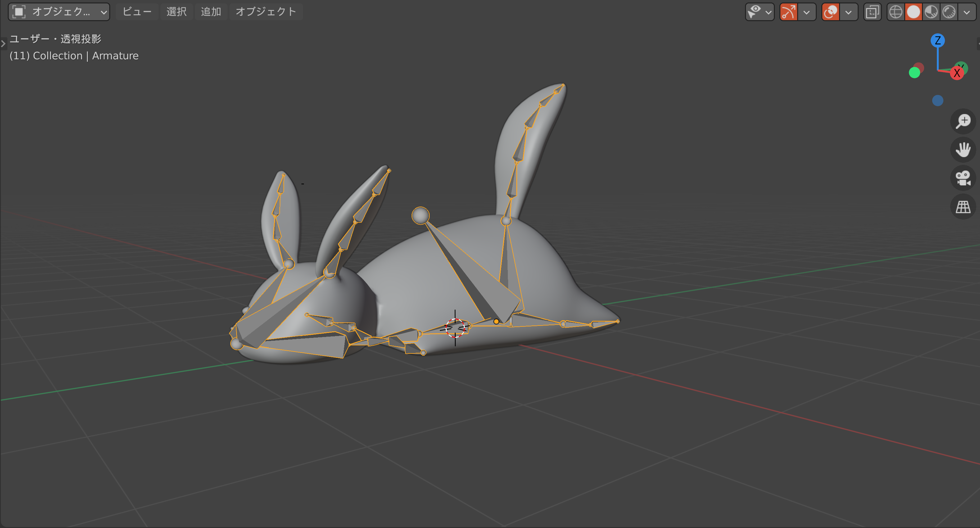Click the negative Y green axis circle

pos(915,72)
